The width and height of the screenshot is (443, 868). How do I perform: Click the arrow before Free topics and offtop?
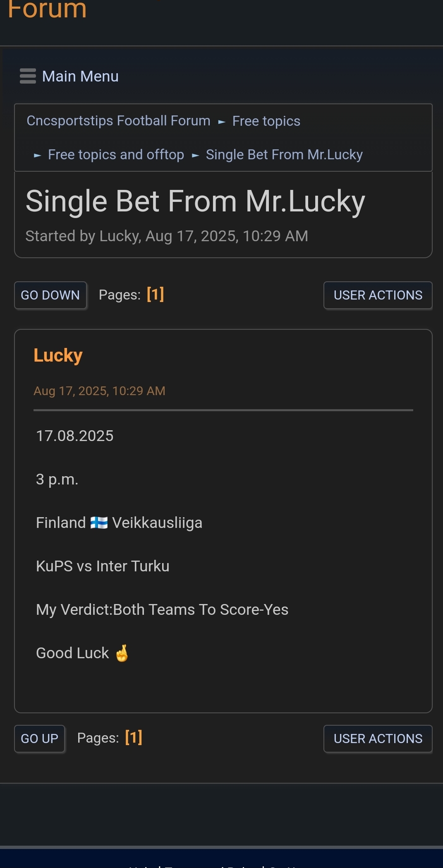click(37, 156)
